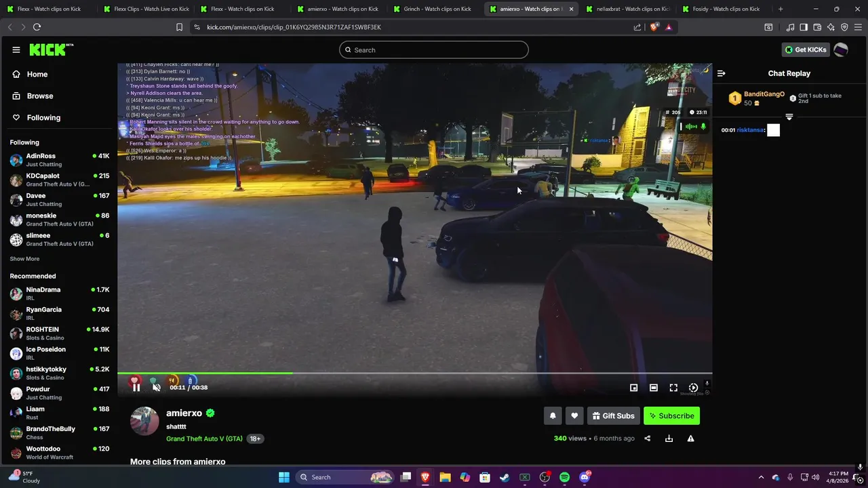Click the Get KICKs button
The width and height of the screenshot is (868, 488).
806,49
